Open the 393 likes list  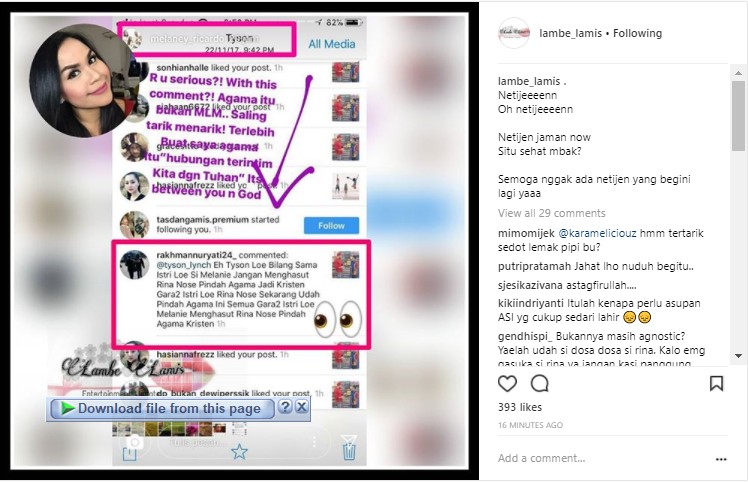point(520,407)
